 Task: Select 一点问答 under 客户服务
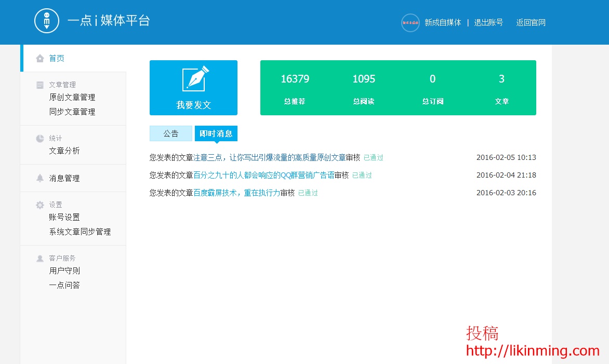(64, 285)
